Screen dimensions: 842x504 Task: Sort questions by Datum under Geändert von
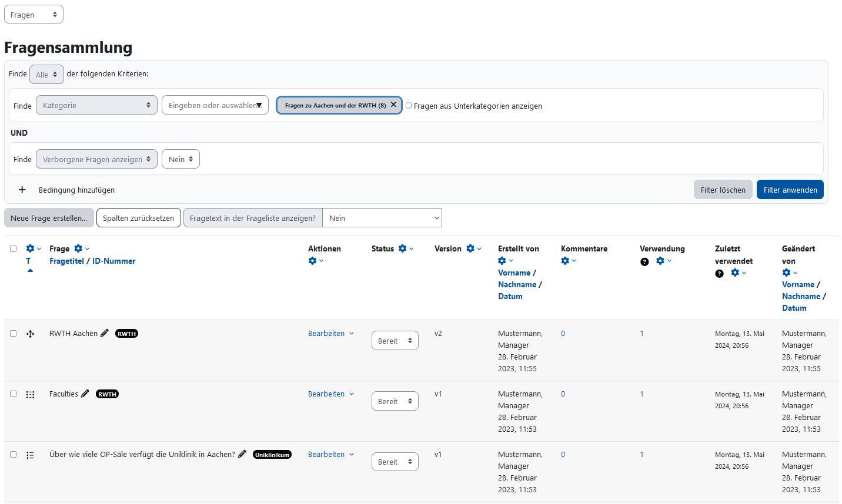coord(794,308)
